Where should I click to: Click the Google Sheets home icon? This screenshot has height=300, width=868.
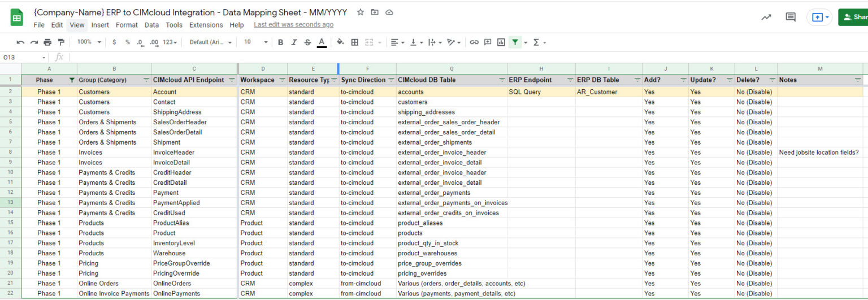17,18
